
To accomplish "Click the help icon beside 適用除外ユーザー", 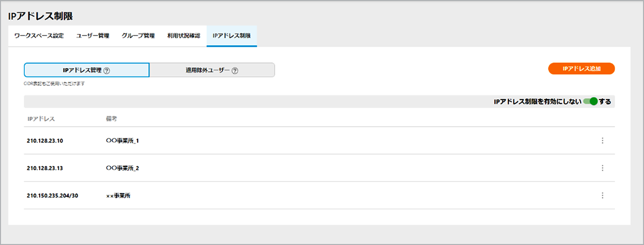I will point(235,70).
